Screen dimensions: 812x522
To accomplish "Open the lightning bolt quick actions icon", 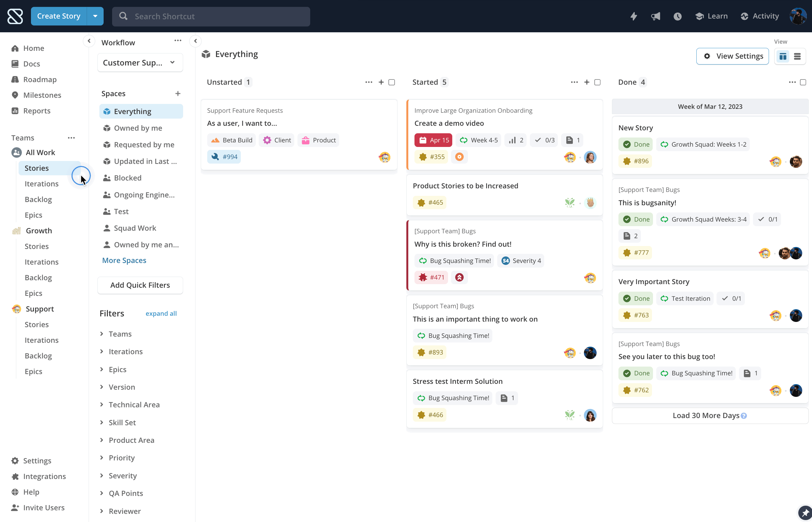I will [x=633, y=16].
